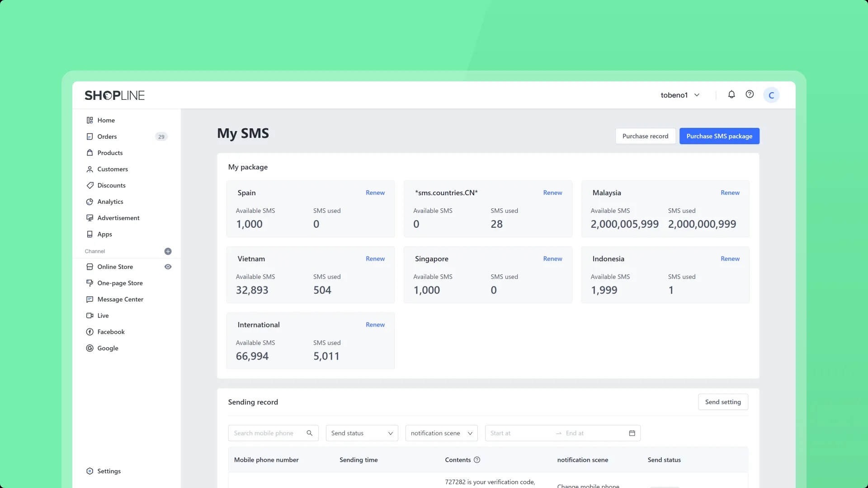Toggle Online Store eye preview icon
The image size is (868, 488).
tap(168, 267)
